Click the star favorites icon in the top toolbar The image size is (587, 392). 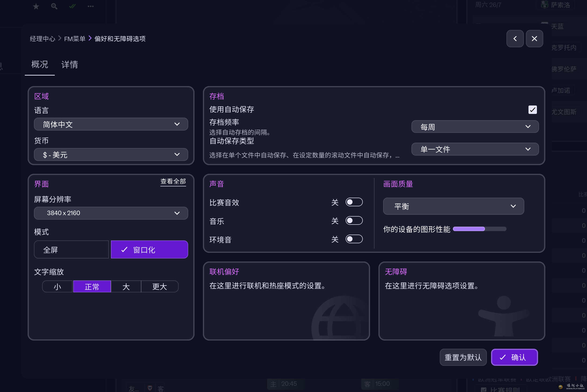tap(36, 6)
